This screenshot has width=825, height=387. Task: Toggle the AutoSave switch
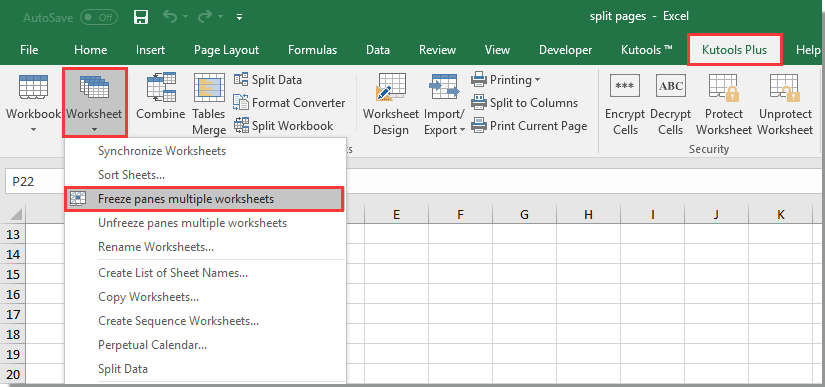(99, 17)
